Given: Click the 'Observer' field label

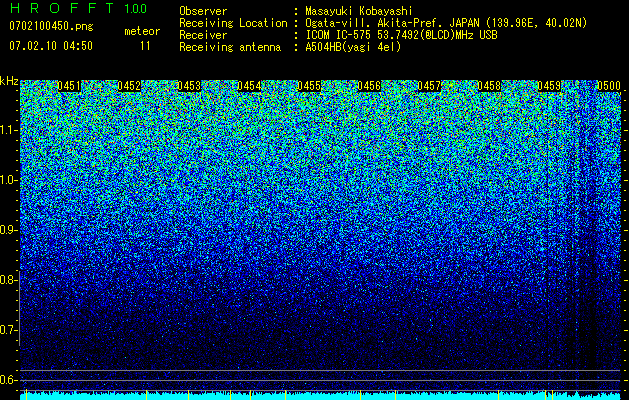Looking at the screenshot, I should coord(203,11).
